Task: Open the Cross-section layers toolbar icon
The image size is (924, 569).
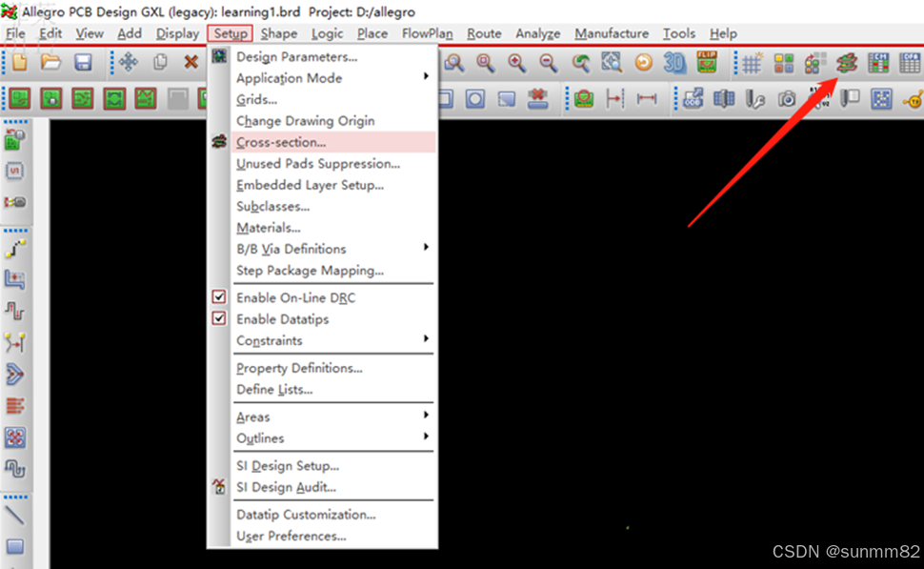Action: pos(847,63)
